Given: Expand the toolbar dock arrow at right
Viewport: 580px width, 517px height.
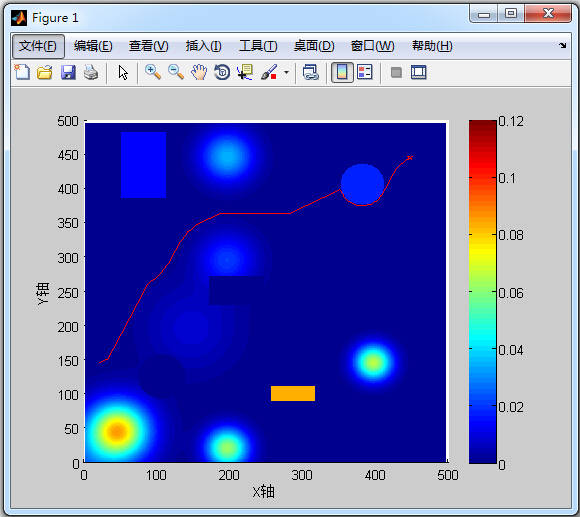Looking at the screenshot, I should coord(562,45).
